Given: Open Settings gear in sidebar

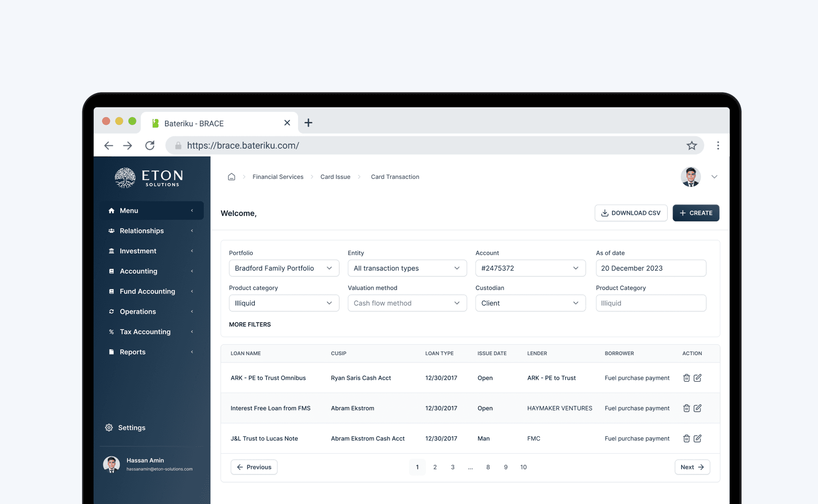Looking at the screenshot, I should click(109, 427).
